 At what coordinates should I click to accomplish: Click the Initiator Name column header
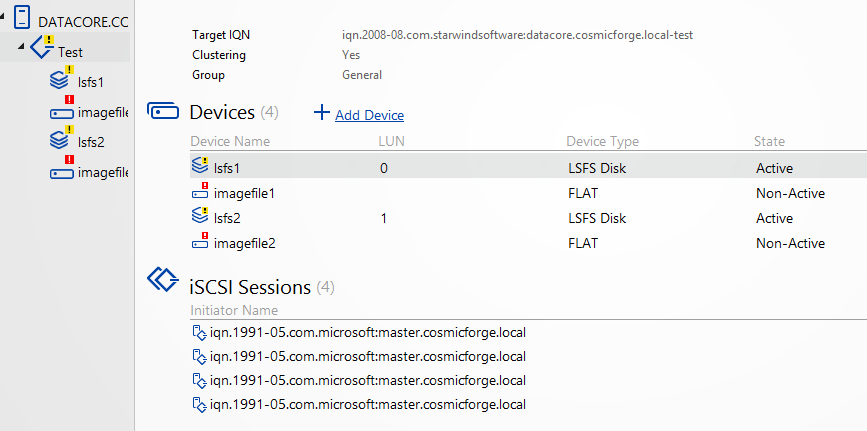tap(234, 310)
